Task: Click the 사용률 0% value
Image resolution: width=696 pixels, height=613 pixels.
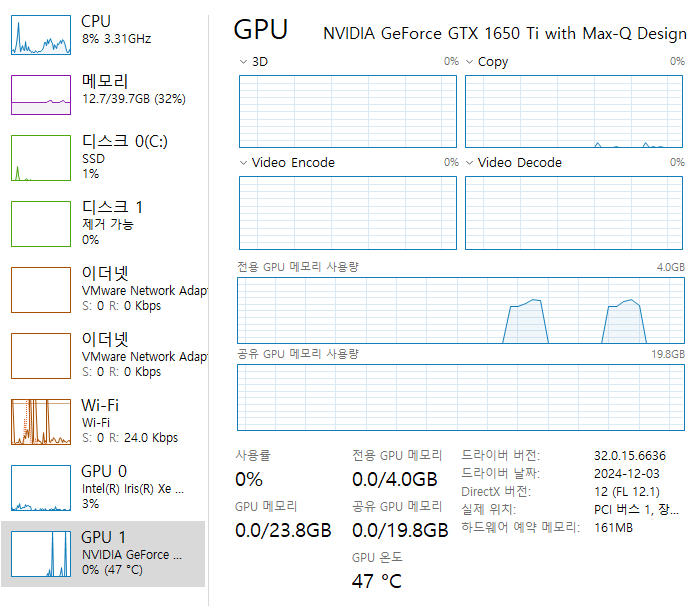Action: (249, 479)
